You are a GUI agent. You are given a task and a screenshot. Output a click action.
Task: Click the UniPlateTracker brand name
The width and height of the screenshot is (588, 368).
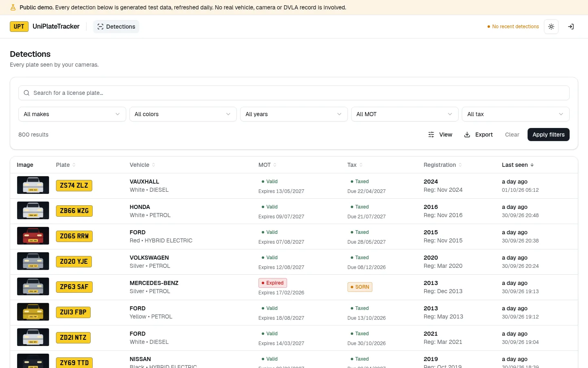[x=56, y=27]
